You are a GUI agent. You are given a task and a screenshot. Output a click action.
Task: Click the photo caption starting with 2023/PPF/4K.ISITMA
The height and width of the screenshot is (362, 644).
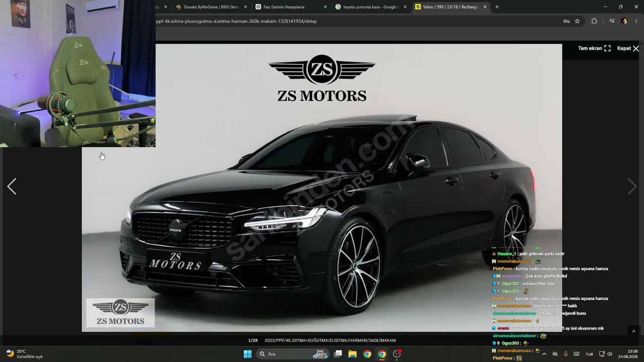[x=330, y=340]
